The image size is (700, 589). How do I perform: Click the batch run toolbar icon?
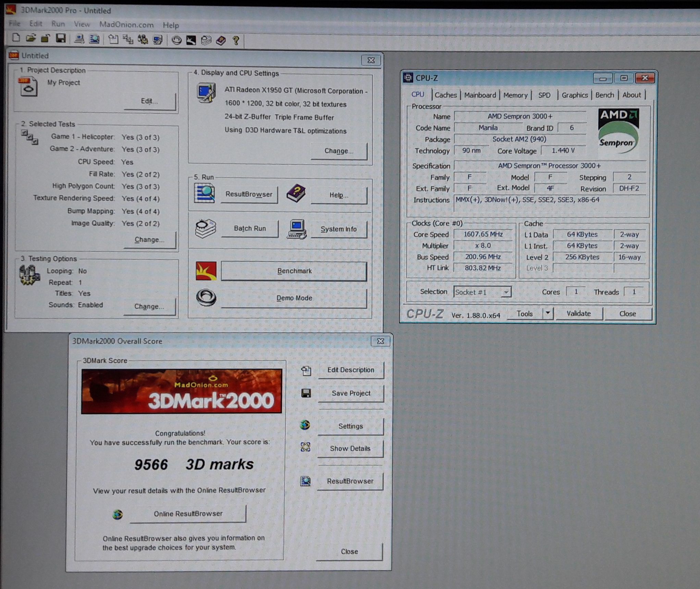tap(206, 40)
